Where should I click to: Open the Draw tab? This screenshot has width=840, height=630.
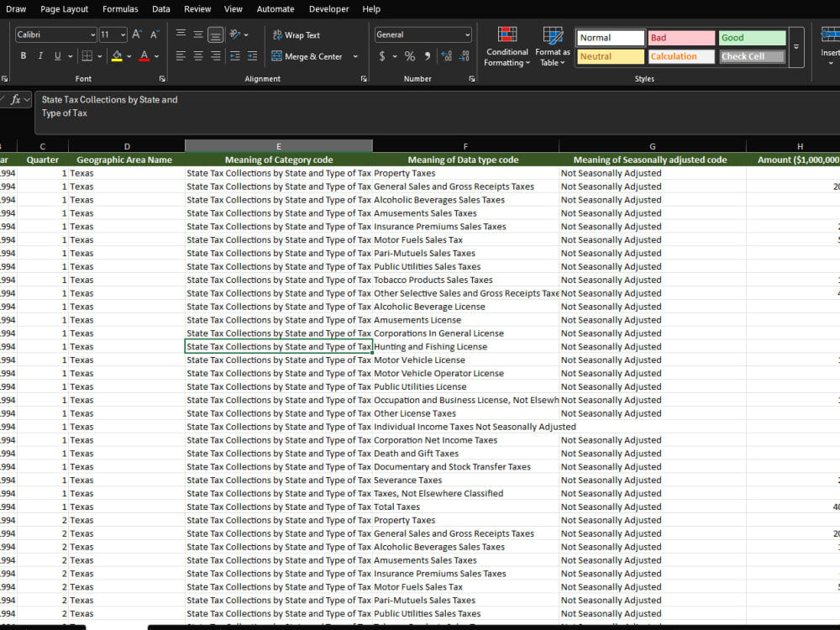point(16,9)
